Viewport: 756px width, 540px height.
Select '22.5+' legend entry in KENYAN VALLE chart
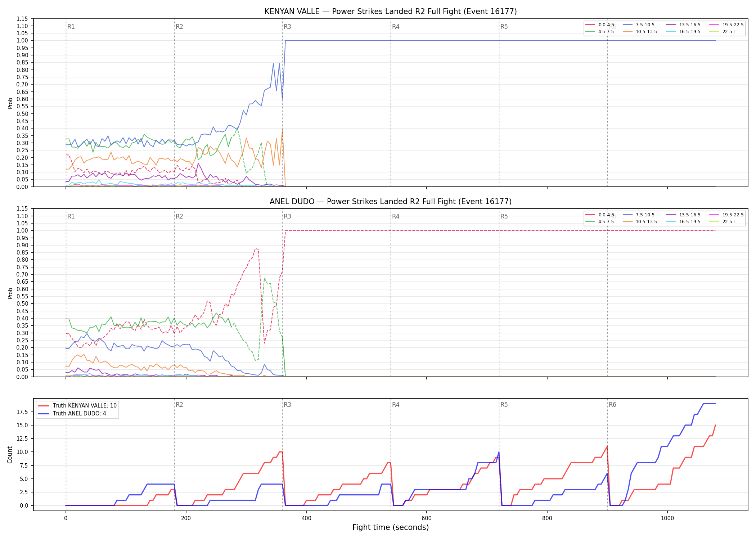click(723, 32)
